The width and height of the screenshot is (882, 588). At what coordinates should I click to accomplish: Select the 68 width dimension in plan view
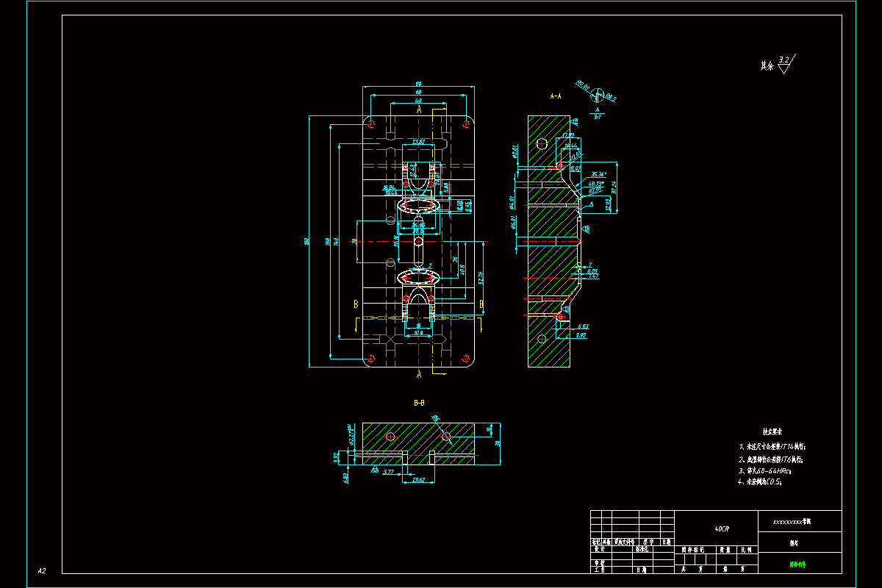point(419,92)
